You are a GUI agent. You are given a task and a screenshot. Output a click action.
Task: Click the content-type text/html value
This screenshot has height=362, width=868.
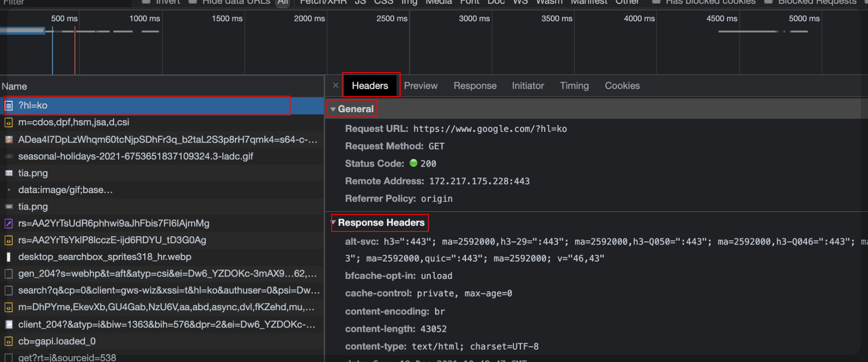click(x=475, y=346)
